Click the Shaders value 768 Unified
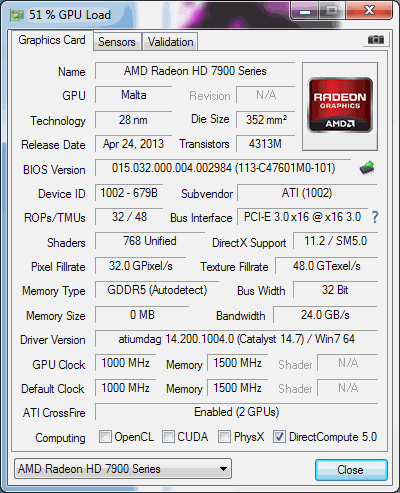The image size is (400, 493). click(150, 241)
